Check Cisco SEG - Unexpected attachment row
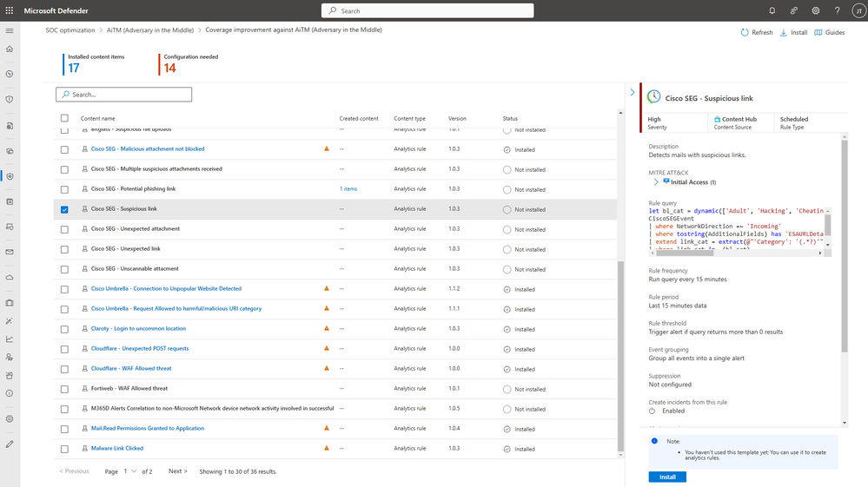 click(x=65, y=229)
